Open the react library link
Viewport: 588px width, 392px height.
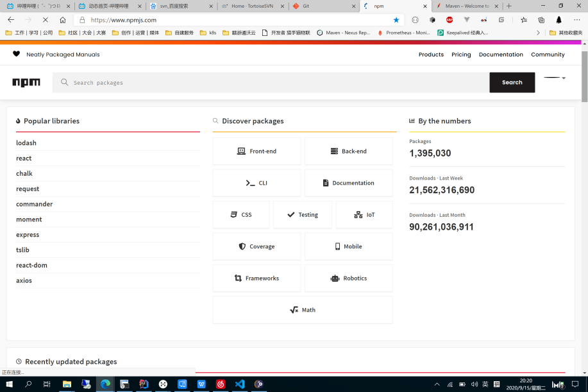click(x=24, y=158)
